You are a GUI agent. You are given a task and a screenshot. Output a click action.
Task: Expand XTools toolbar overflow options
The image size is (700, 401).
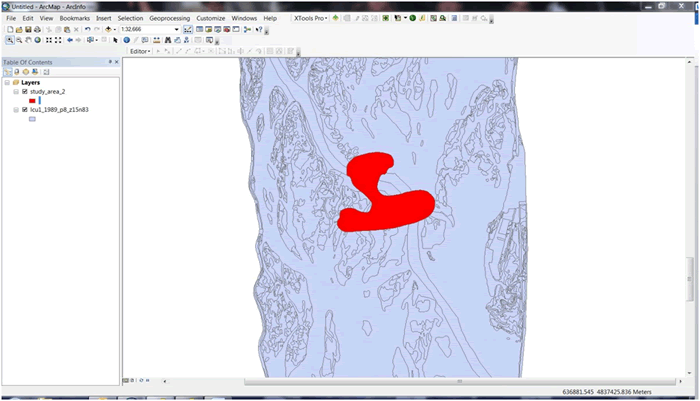point(491,20)
